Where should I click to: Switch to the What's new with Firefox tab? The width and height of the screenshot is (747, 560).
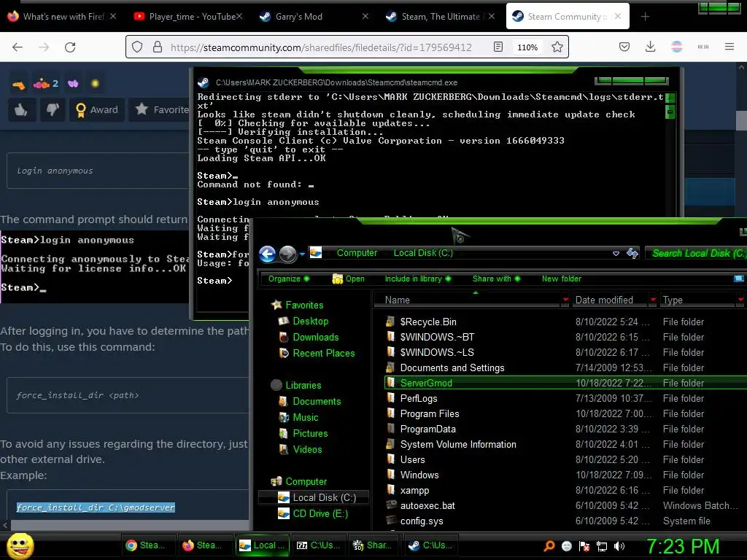point(63,17)
